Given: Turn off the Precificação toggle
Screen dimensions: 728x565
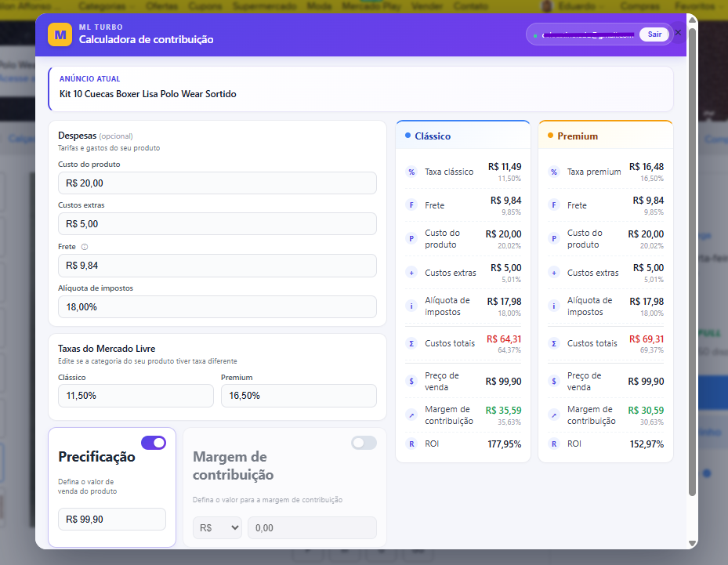Looking at the screenshot, I should (154, 443).
